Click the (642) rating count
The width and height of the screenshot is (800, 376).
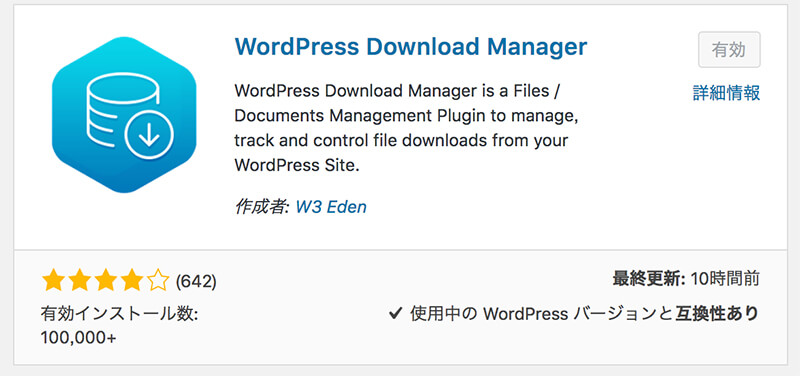pyautogui.click(x=196, y=282)
